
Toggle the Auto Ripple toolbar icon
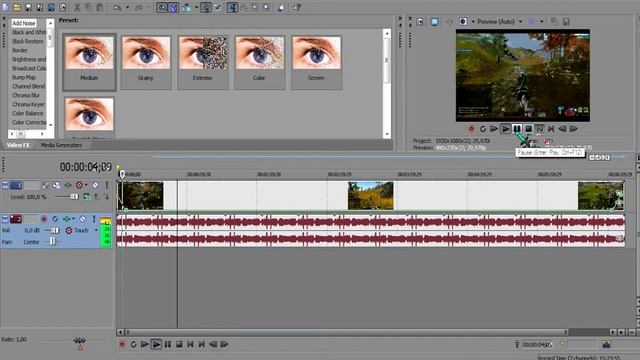pos(187,7)
